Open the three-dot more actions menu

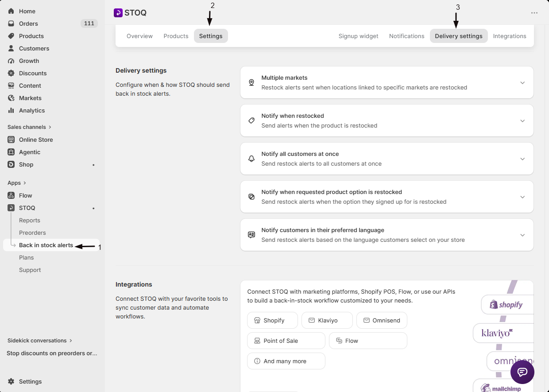pos(534,13)
